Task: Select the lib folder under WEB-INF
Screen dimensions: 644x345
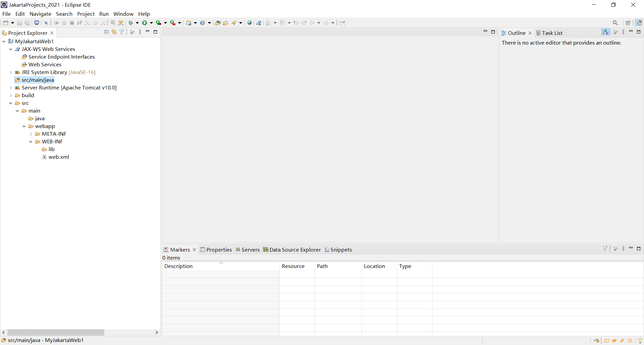Action: point(48,149)
